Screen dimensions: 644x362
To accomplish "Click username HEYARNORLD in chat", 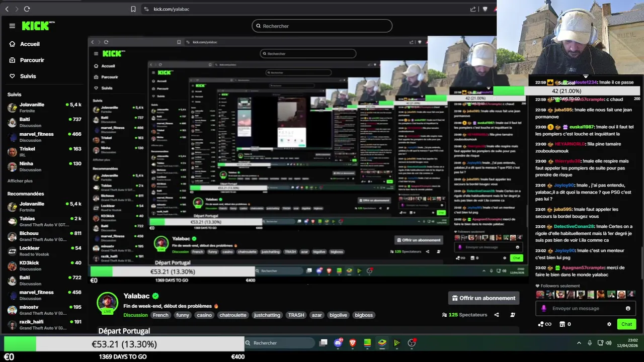I will coord(570,144).
